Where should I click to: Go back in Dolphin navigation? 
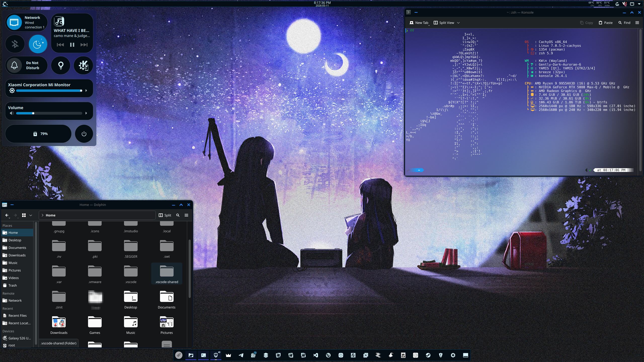coord(7,215)
